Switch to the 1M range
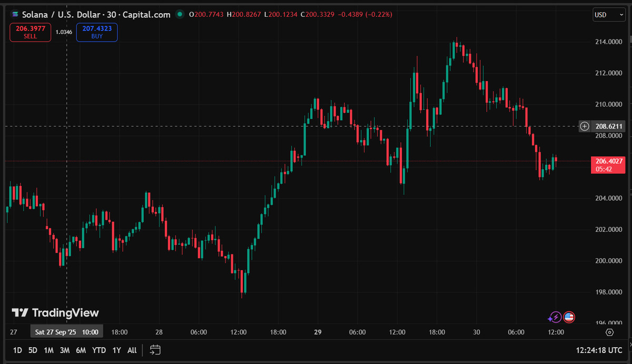This screenshot has height=364, width=632. pos(48,350)
